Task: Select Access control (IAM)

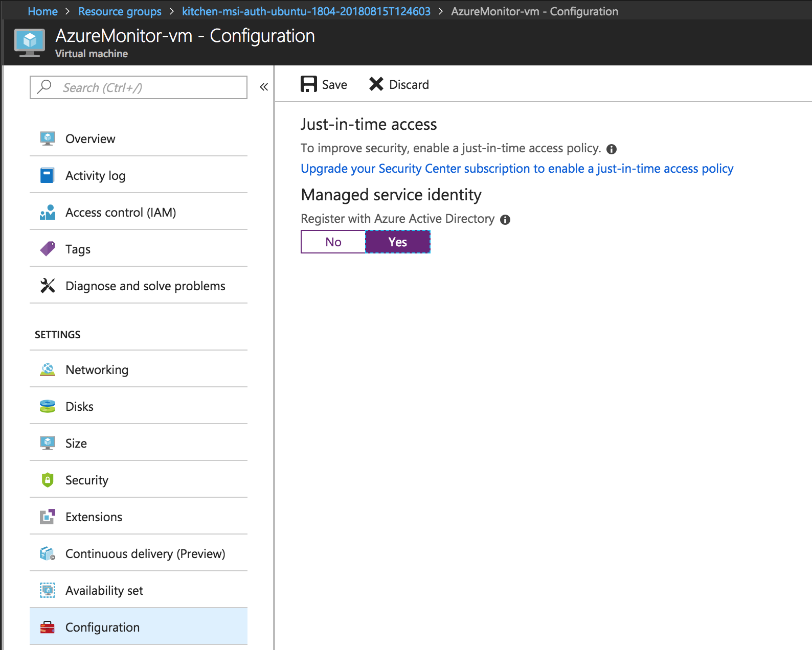Action: [x=121, y=212]
